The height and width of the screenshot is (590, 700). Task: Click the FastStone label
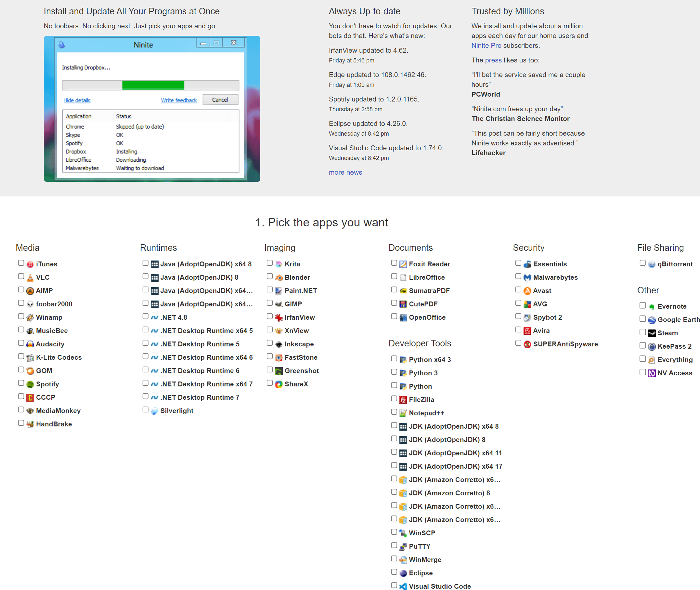click(x=301, y=357)
